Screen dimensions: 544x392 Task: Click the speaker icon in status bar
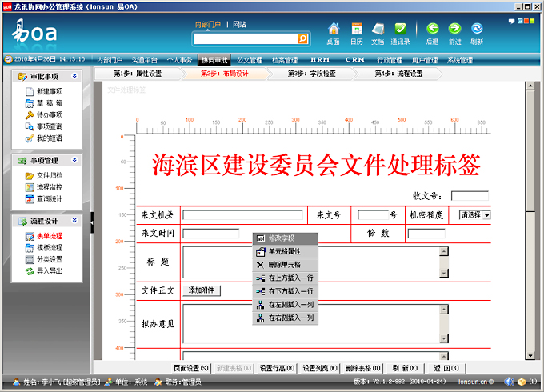509,382
